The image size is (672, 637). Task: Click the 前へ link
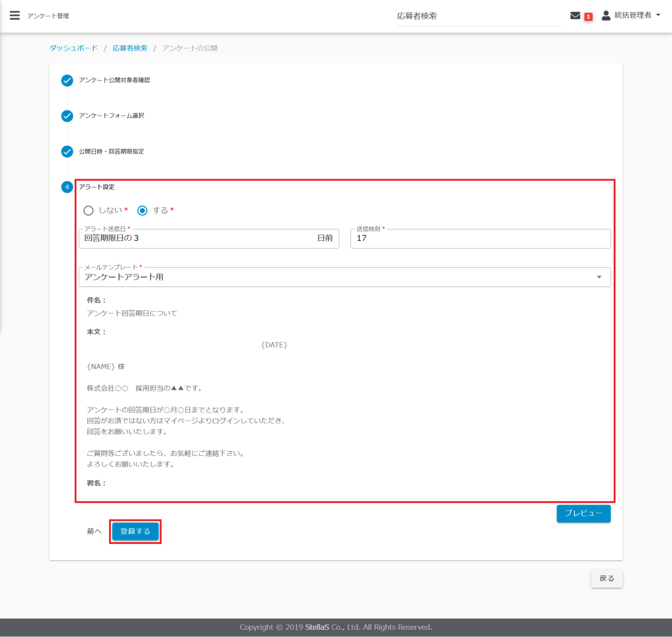[94, 532]
